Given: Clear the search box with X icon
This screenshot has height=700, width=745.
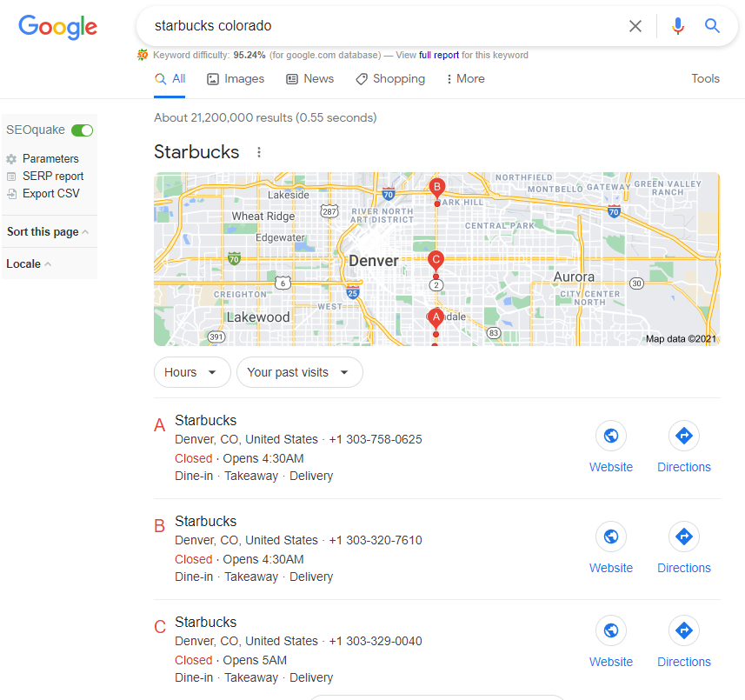Looking at the screenshot, I should point(635,26).
